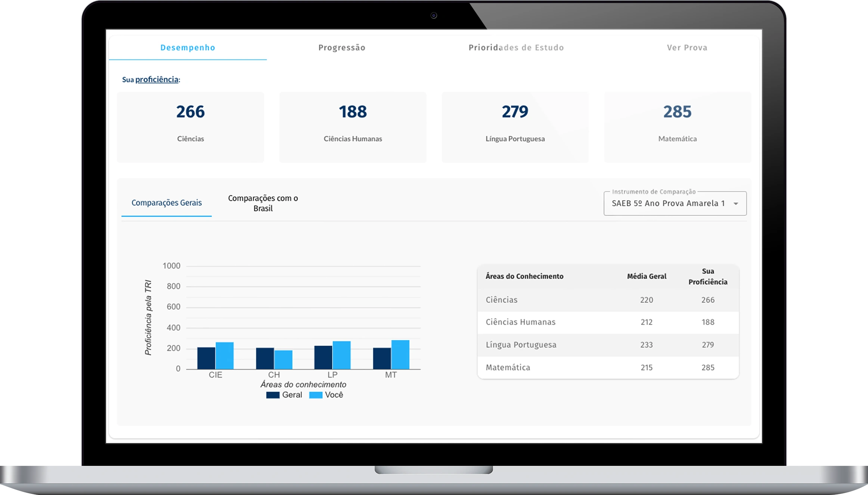
Task: Click the light blue MT bar
Action: click(400, 355)
